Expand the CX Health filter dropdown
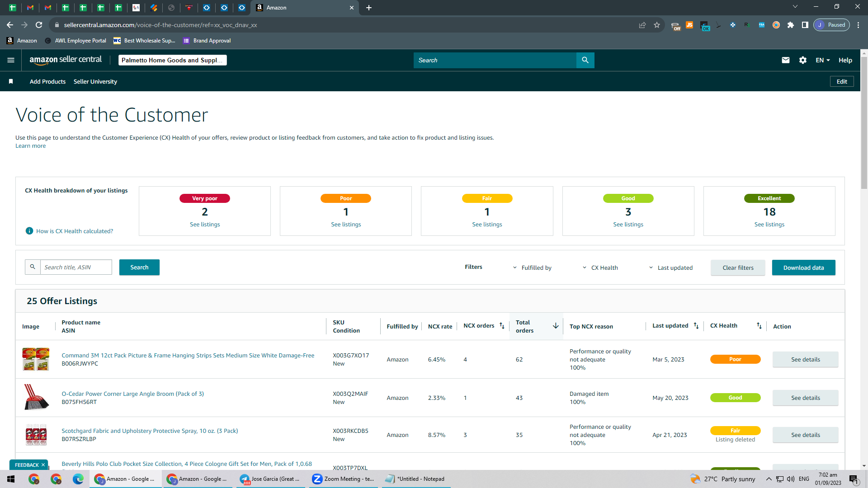 pyautogui.click(x=600, y=267)
